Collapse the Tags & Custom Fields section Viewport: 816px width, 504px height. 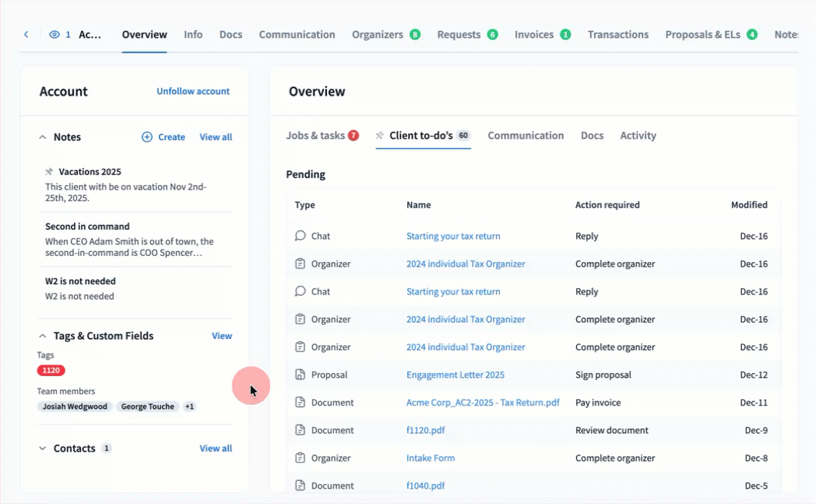[x=42, y=336]
